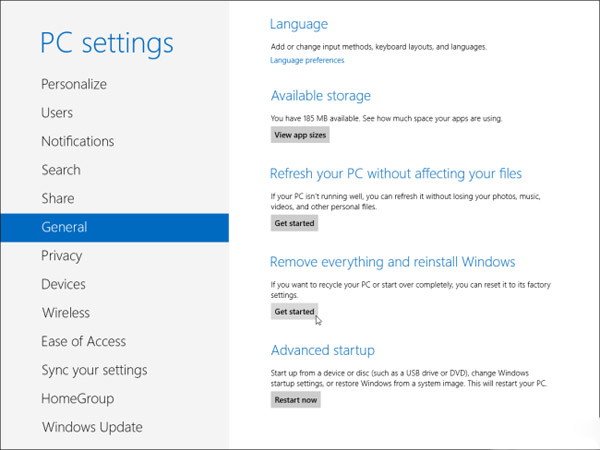Select Sync your settings category
The width and height of the screenshot is (600, 450).
pyautogui.click(x=94, y=370)
